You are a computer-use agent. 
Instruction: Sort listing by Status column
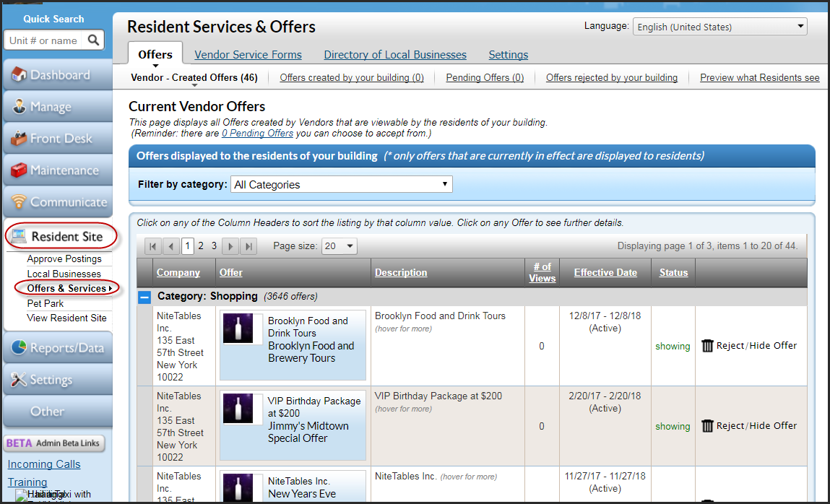click(673, 272)
